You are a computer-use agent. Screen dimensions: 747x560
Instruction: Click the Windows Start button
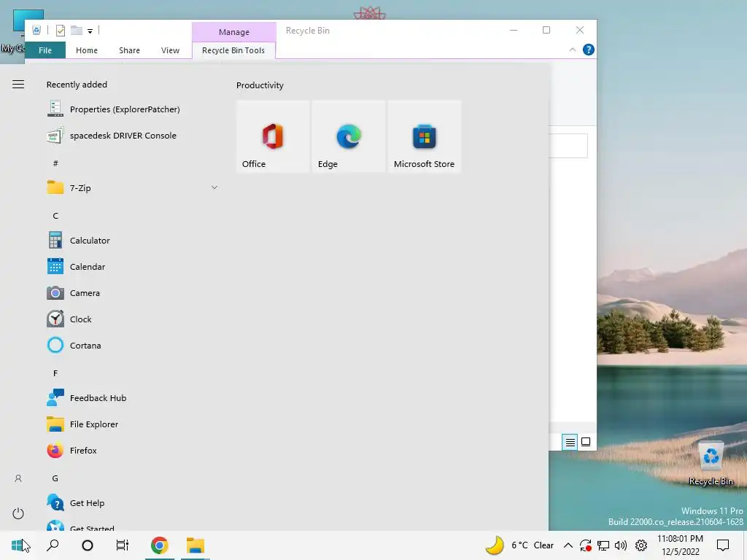coord(18,545)
